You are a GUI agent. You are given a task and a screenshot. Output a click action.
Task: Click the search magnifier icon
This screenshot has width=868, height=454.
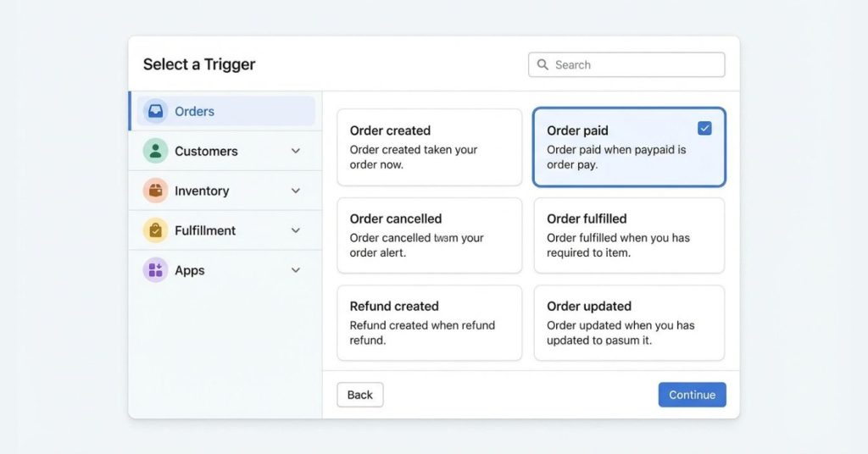point(542,65)
